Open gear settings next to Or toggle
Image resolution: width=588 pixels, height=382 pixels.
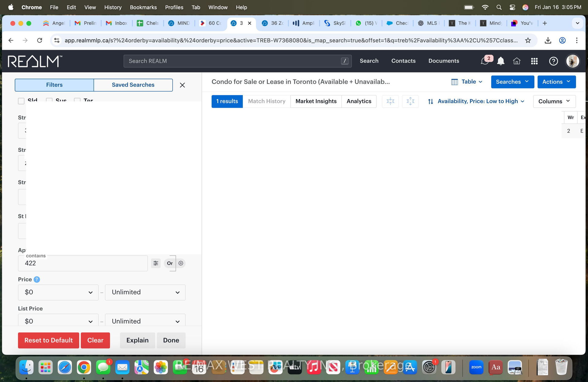click(x=181, y=263)
